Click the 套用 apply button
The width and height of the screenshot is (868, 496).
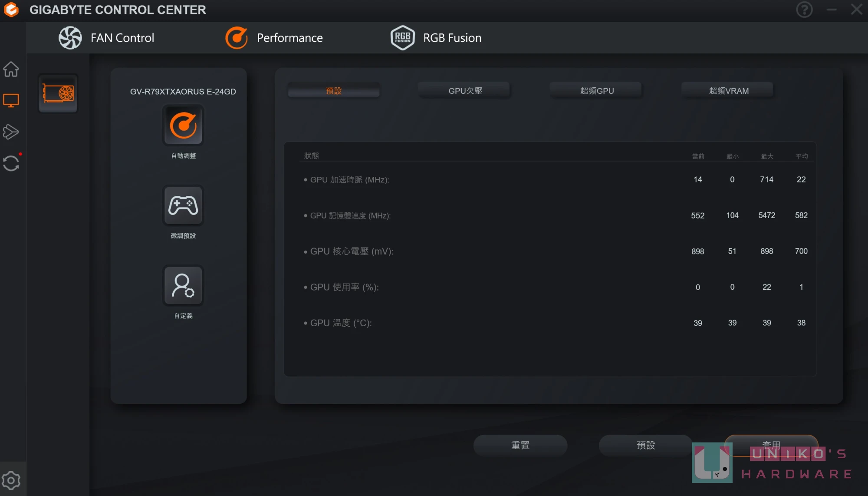(x=771, y=445)
